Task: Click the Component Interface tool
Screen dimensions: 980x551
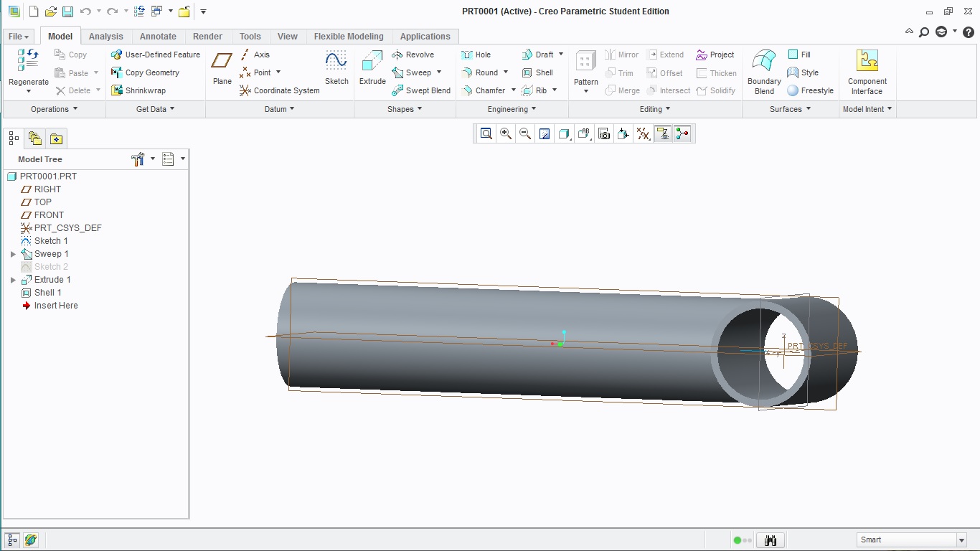Action: pos(867,72)
